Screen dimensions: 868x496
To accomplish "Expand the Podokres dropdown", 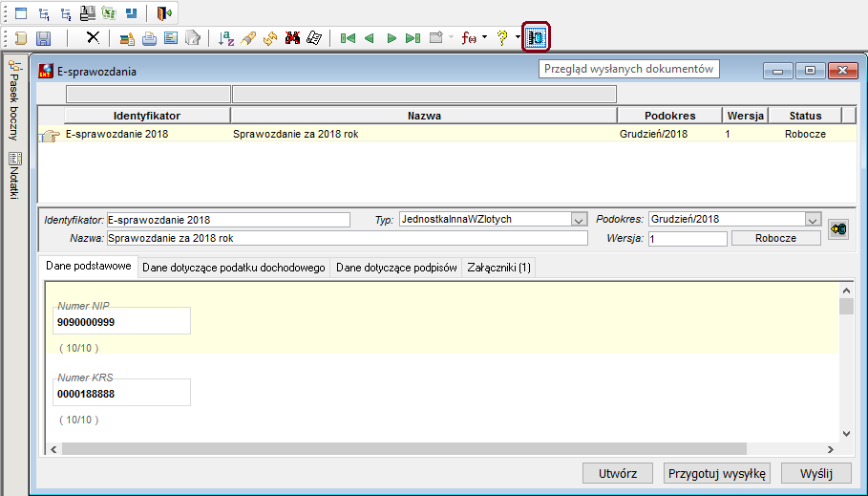I will (812, 220).
